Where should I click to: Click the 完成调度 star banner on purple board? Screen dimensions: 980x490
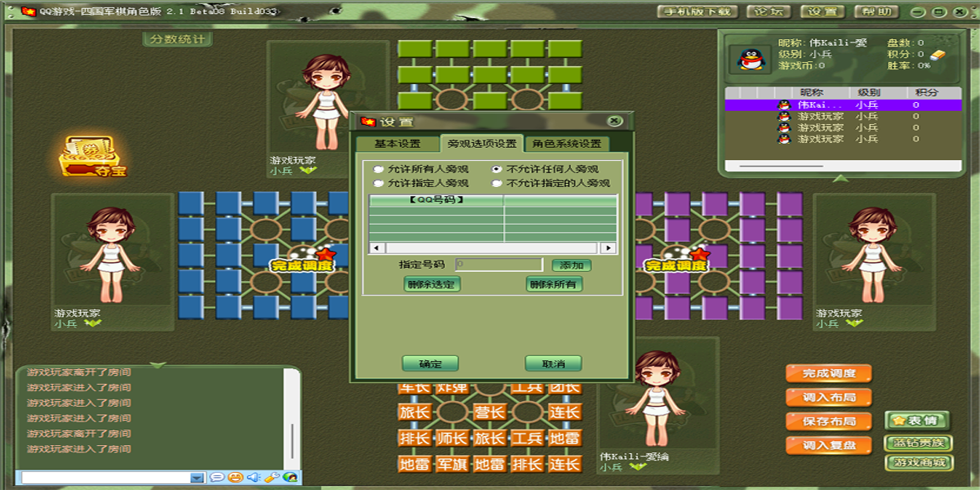[x=676, y=261]
